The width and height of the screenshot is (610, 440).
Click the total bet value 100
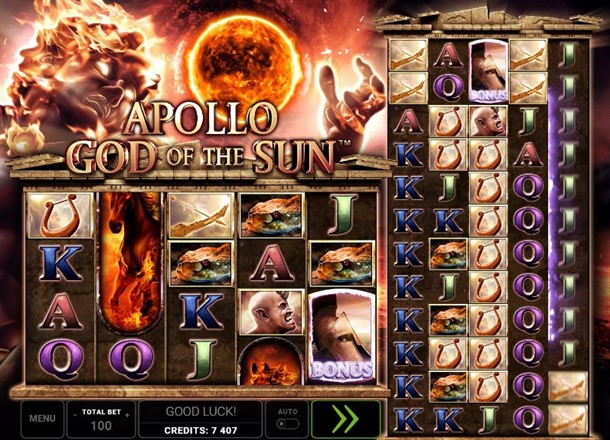click(x=101, y=426)
